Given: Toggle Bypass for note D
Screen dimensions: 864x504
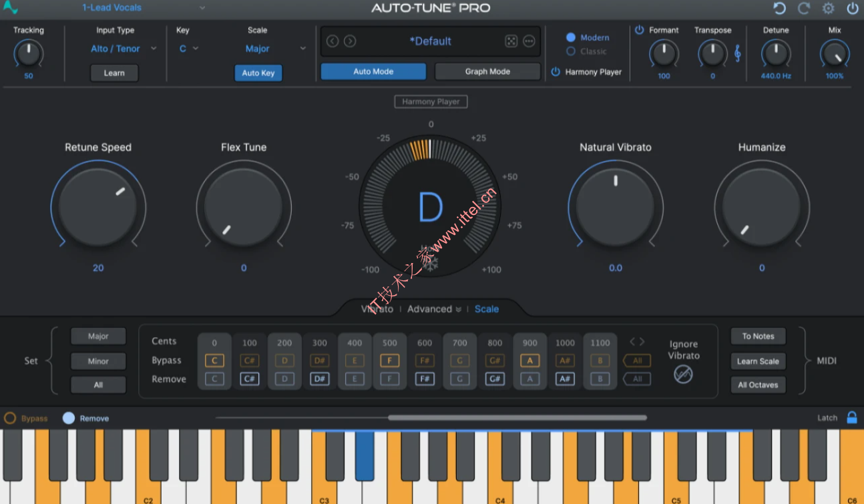Looking at the screenshot, I should [x=284, y=360].
